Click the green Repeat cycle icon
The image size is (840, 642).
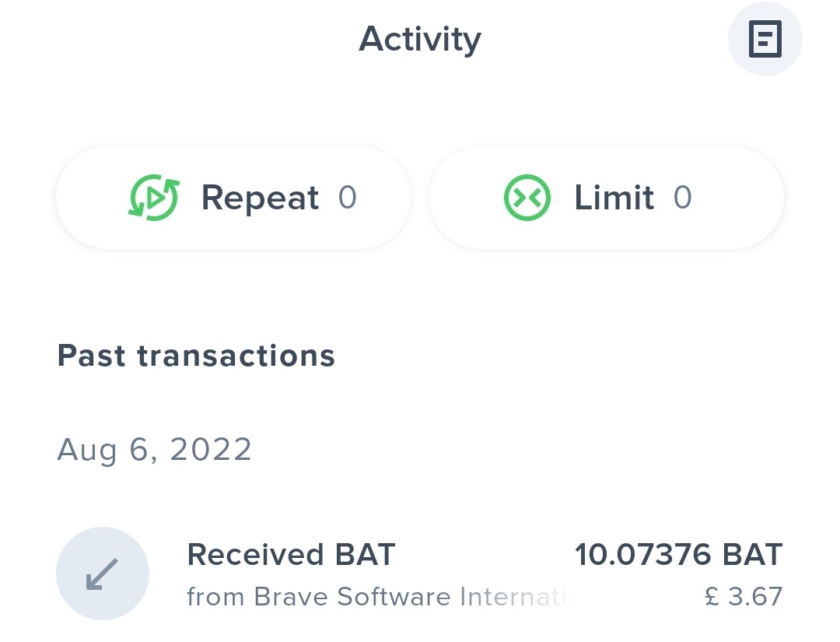coord(154,198)
